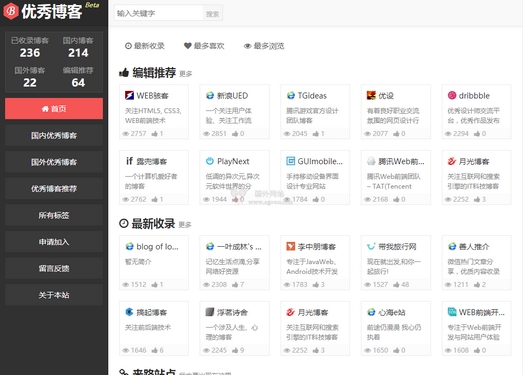Click the PlayNext blue circle icon
Screen dimensions: 523x375
[210, 161]
